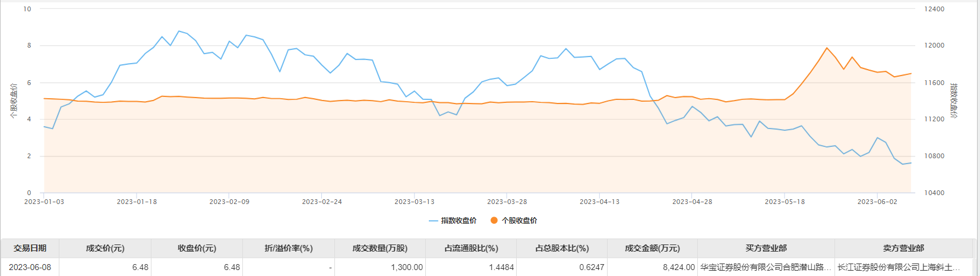
Task: Click the 指数收盘价 right axis title
Action: click(953, 101)
